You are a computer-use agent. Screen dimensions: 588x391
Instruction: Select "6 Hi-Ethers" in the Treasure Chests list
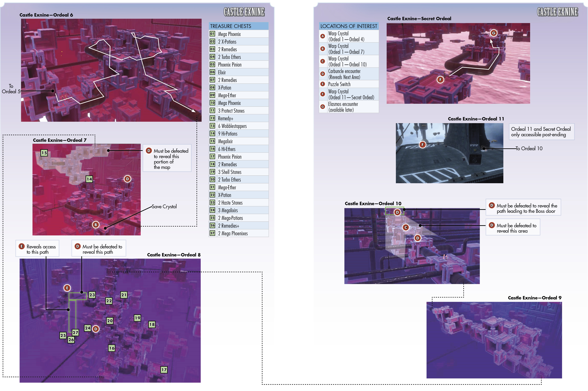[239, 149]
